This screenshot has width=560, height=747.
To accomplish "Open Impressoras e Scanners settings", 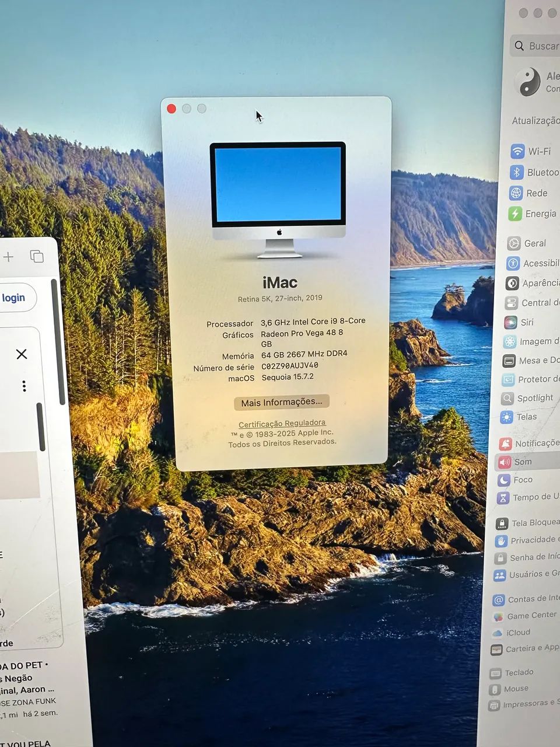I will [523, 704].
